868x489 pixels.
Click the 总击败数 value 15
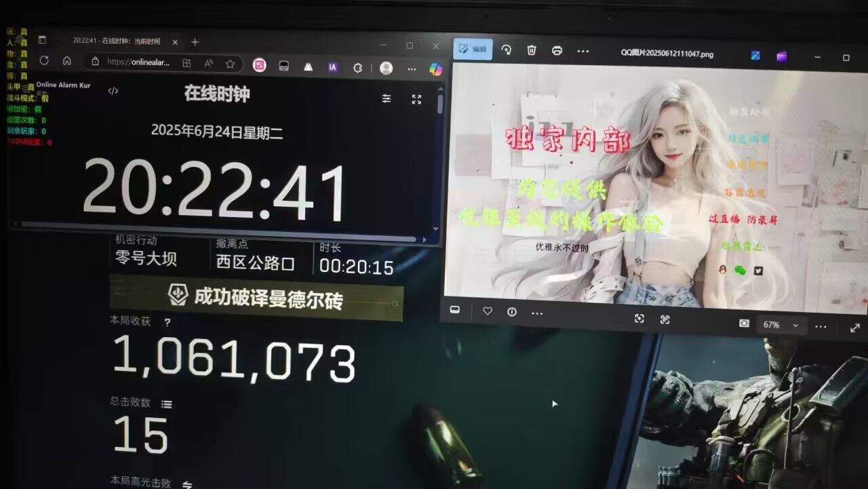pyautogui.click(x=140, y=434)
